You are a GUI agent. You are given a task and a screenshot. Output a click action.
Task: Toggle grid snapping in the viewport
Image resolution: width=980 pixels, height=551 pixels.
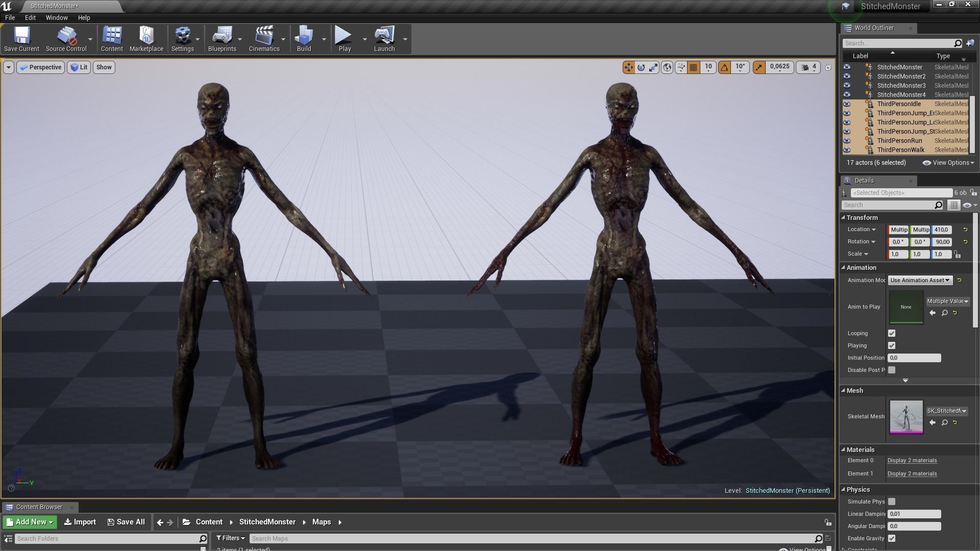point(693,67)
